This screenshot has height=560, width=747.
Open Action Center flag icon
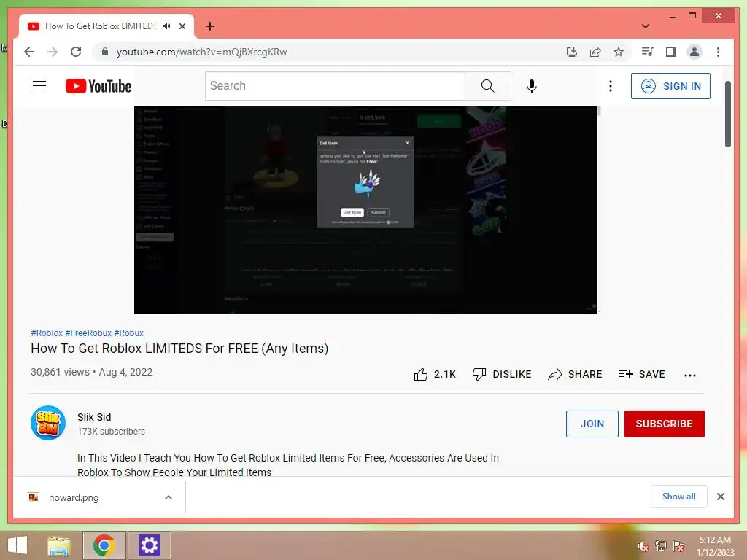pos(678,546)
